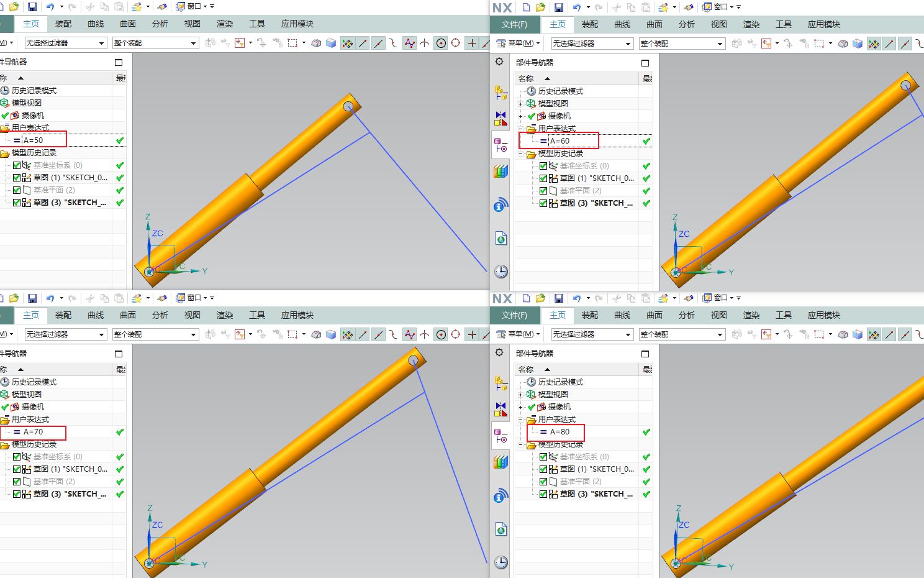
Task: Open 菜单(M) dropdown in A=60 window
Action: coord(519,44)
